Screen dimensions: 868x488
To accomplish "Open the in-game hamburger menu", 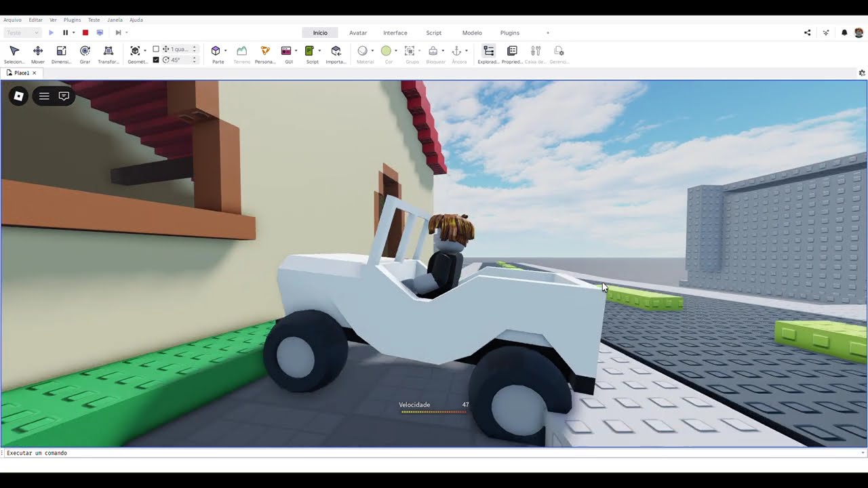I will 44,96.
